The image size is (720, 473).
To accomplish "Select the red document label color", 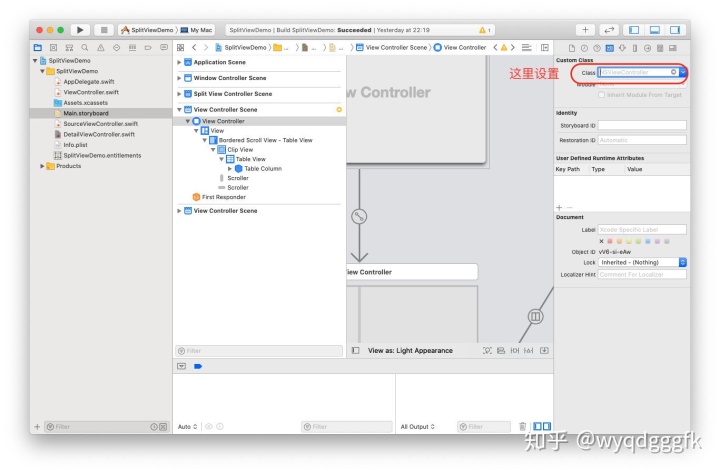I will click(x=610, y=241).
